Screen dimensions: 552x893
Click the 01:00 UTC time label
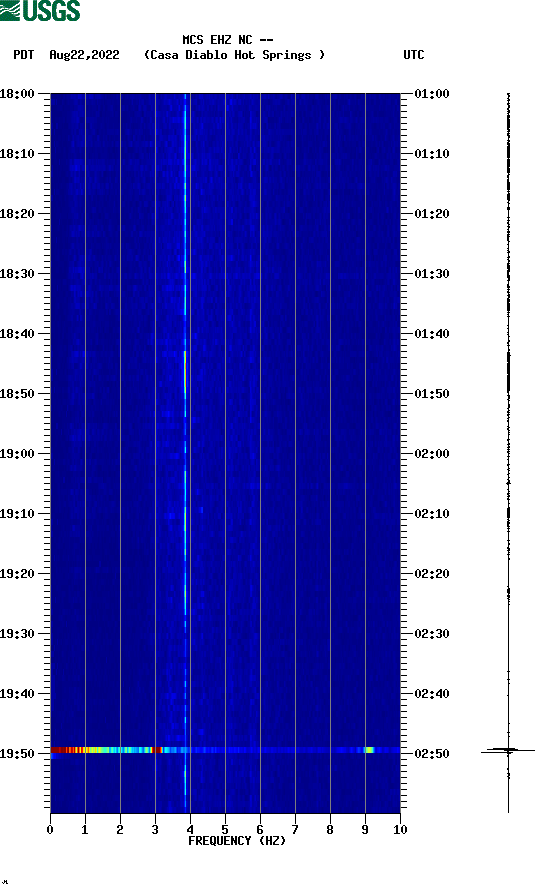tap(432, 93)
